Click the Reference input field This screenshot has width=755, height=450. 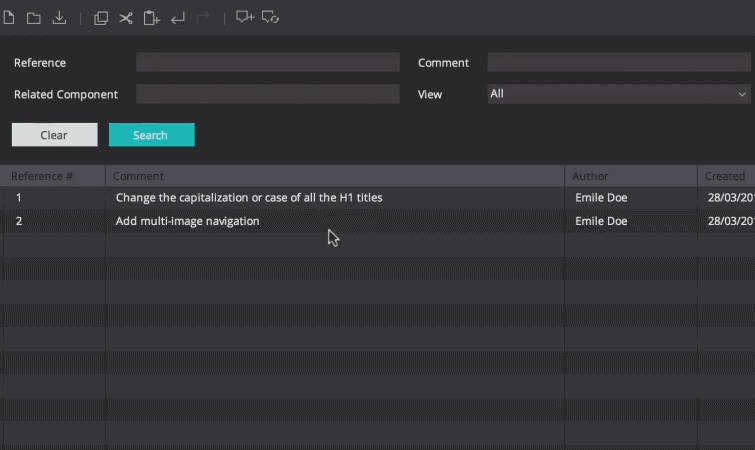268,63
